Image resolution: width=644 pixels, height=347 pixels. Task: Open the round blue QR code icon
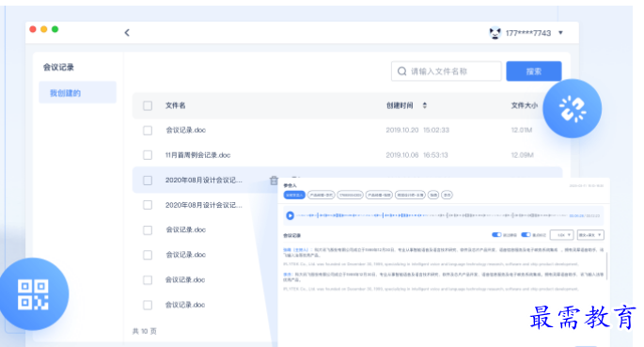click(x=33, y=294)
